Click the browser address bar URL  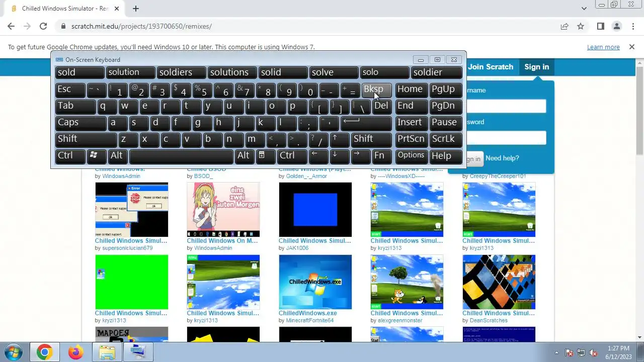[x=141, y=26]
